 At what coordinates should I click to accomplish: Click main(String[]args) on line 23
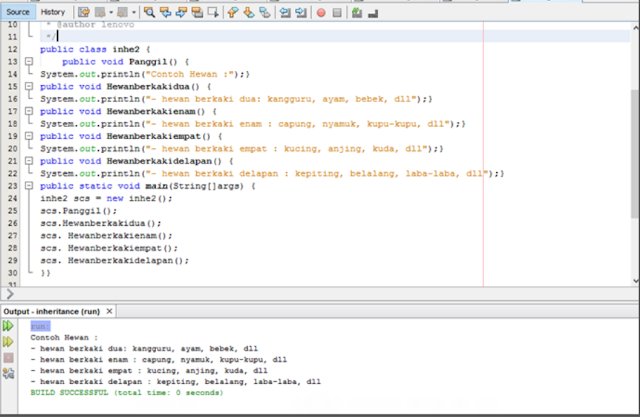[194, 186]
